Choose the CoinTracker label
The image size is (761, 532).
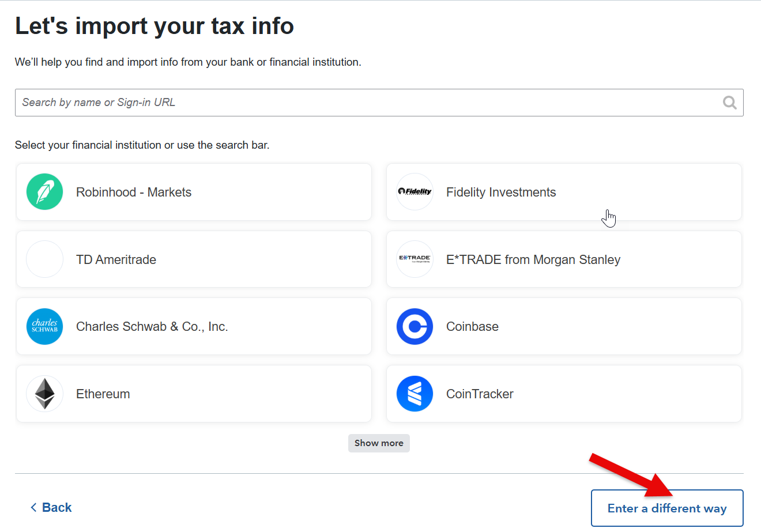point(480,394)
